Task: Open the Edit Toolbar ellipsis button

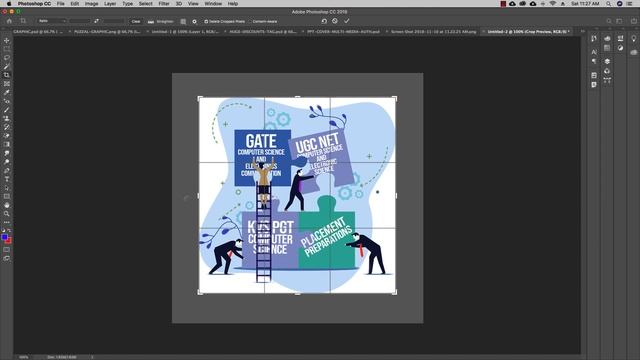Action: click(x=7, y=222)
